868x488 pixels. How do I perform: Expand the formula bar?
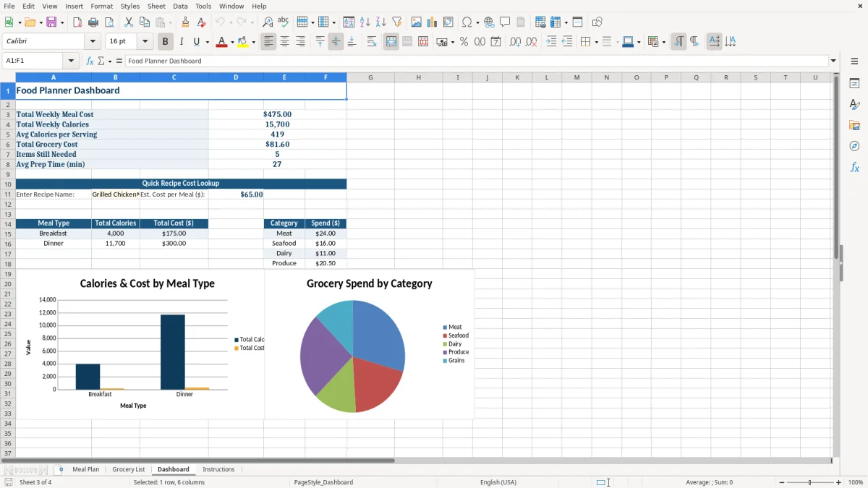[833, 61]
